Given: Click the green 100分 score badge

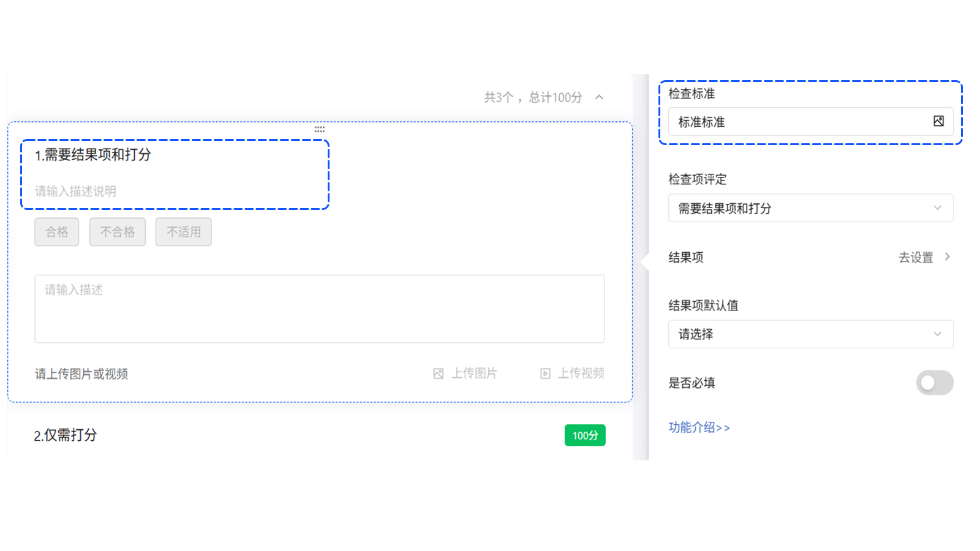Looking at the screenshot, I should (585, 435).
